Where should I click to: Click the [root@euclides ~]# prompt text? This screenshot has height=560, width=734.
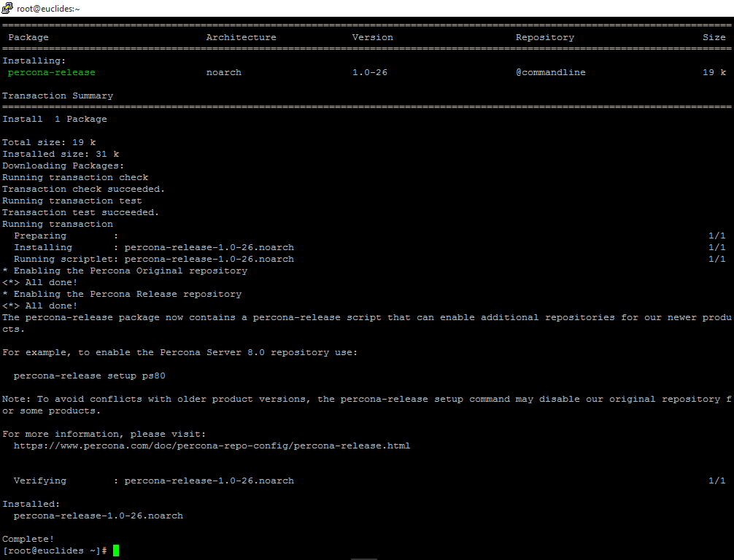[x=55, y=551]
